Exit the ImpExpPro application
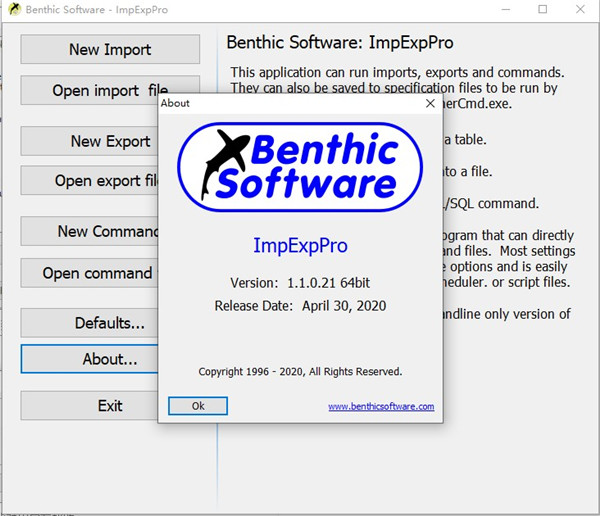This screenshot has width=600, height=516. pyautogui.click(x=89, y=405)
